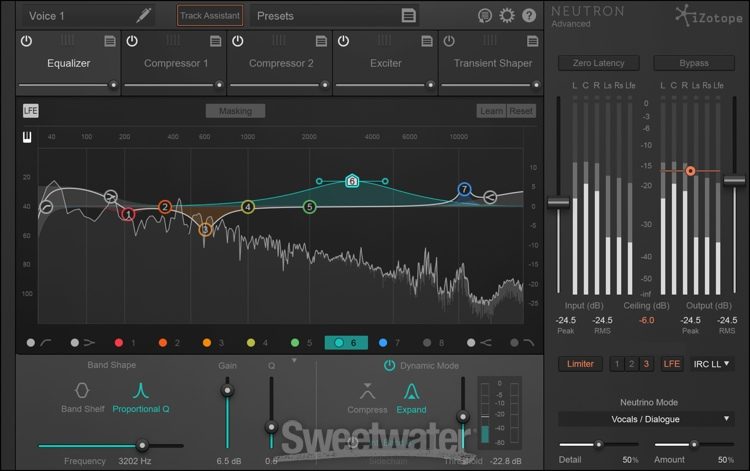Select the Equalizer module tab
This screenshot has width=750, height=471.
click(x=68, y=63)
